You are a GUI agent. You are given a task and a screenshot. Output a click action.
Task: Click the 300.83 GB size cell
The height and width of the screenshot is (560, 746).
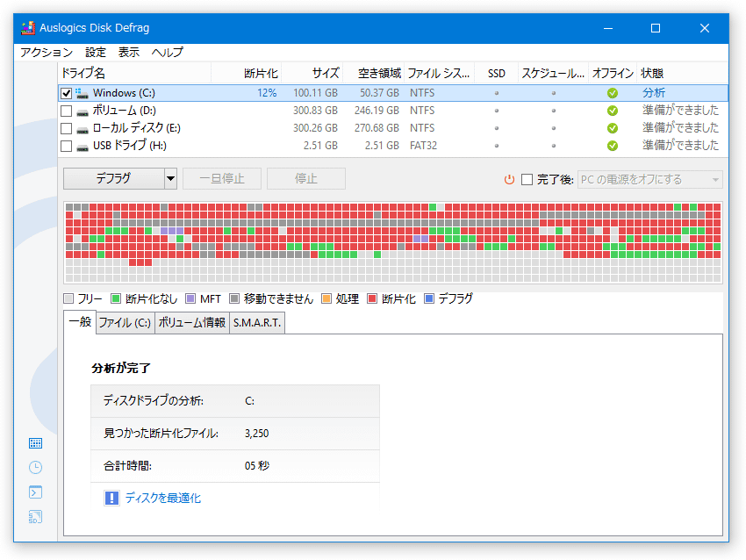coord(315,111)
